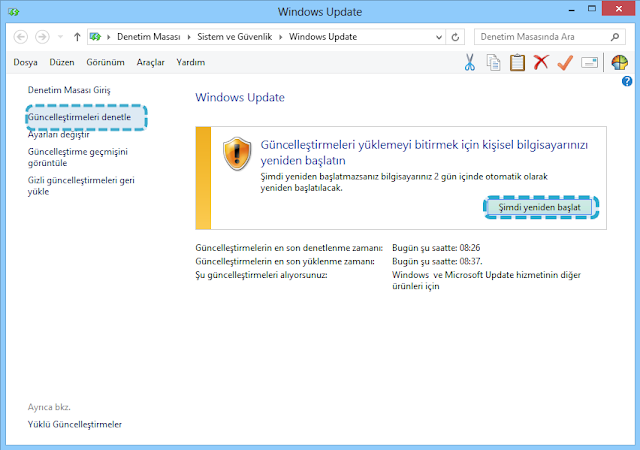
Task: Click the Cut scissors icon in toolbar
Action: point(470,62)
